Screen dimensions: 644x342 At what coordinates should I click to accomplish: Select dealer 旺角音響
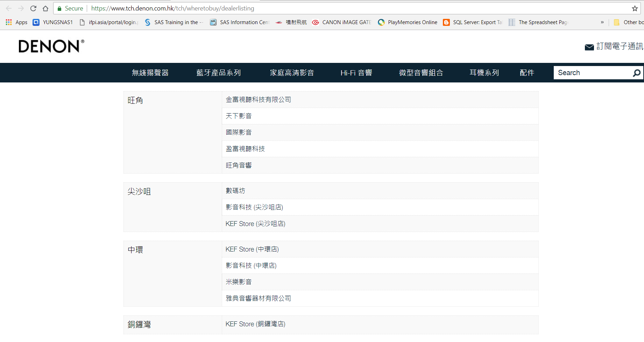tap(239, 165)
